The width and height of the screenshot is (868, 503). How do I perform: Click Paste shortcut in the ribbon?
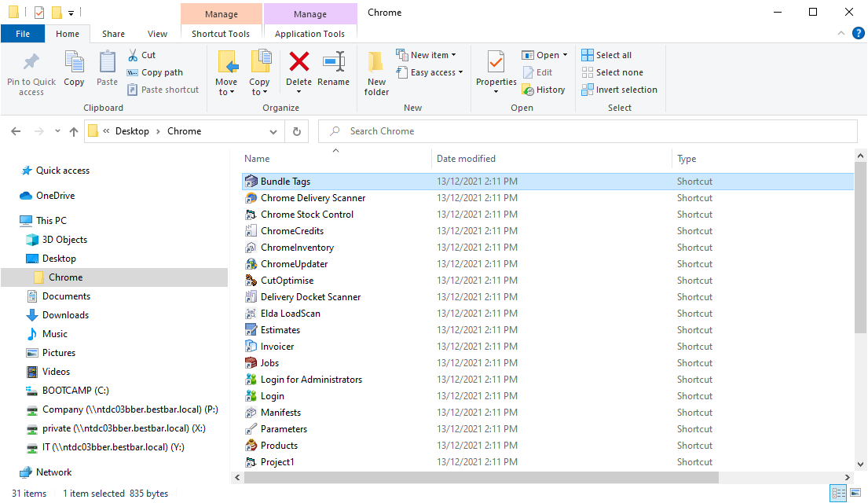(x=163, y=89)
